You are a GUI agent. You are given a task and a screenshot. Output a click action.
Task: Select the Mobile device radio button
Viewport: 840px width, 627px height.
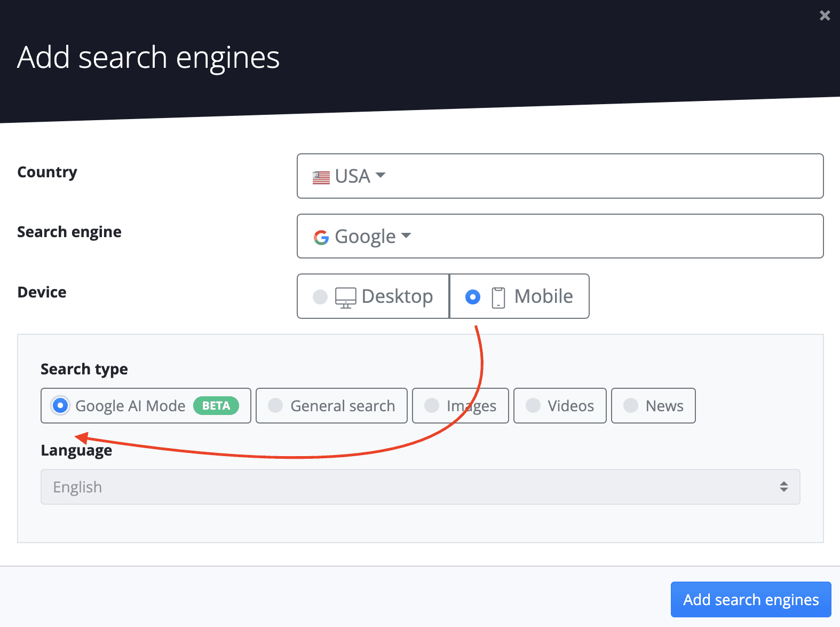[473, 296]
